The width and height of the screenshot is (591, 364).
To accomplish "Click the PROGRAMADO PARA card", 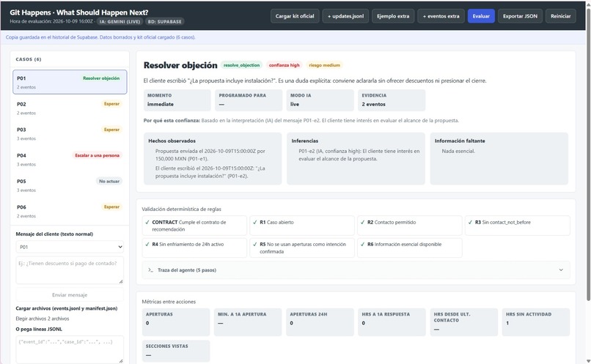I will (x=249, y=100).
